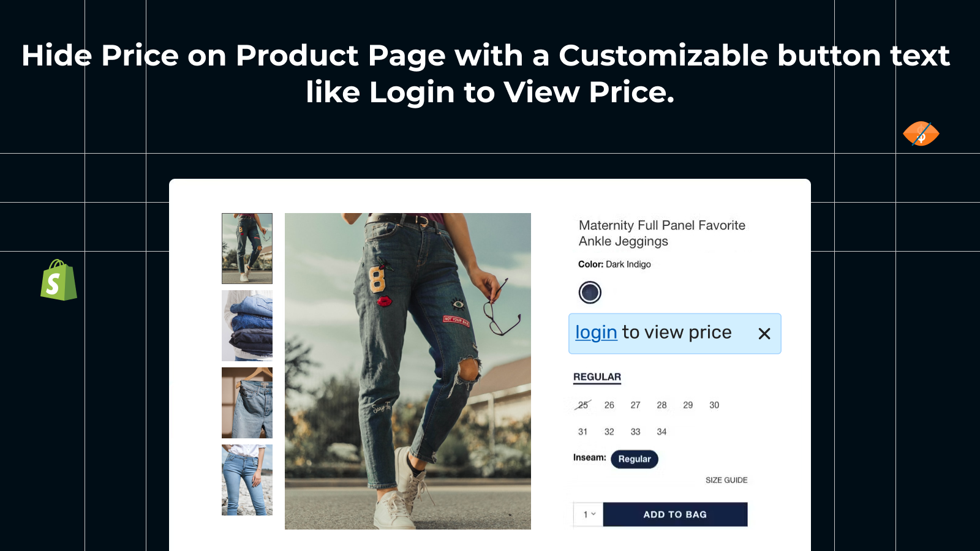The width and height of the screenshot is (980, 551).
Task: Dismiss the login to view price banner
Action: 764,334
